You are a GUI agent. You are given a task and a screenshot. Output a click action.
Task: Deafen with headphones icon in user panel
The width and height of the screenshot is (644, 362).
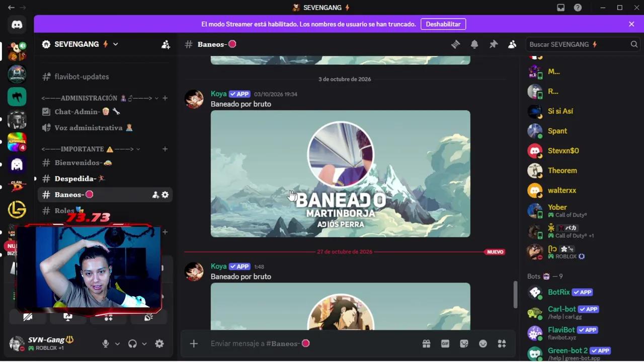click(133, 344)
